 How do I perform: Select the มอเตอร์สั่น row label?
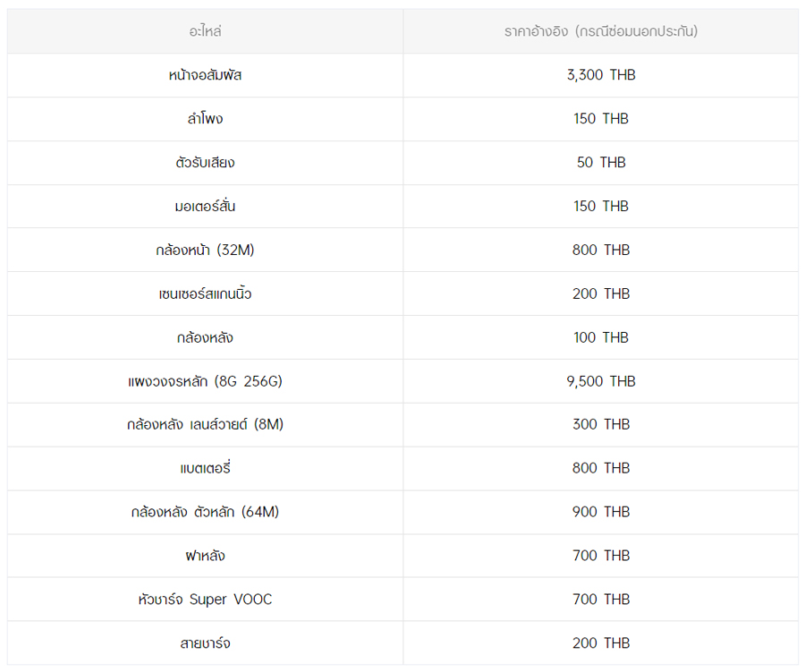pyautogui.click(x=205, y=206)
